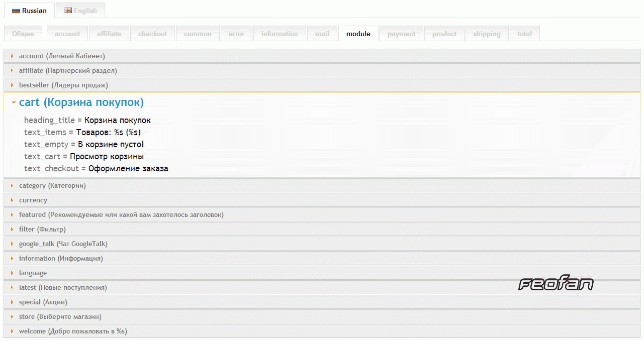Click the text_empty value В корзине пусто!

[x=111, y=145]
